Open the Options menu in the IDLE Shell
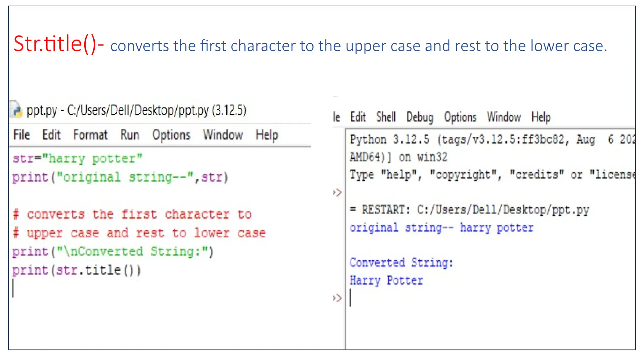 pyautogui.click(x=460, y=118)
